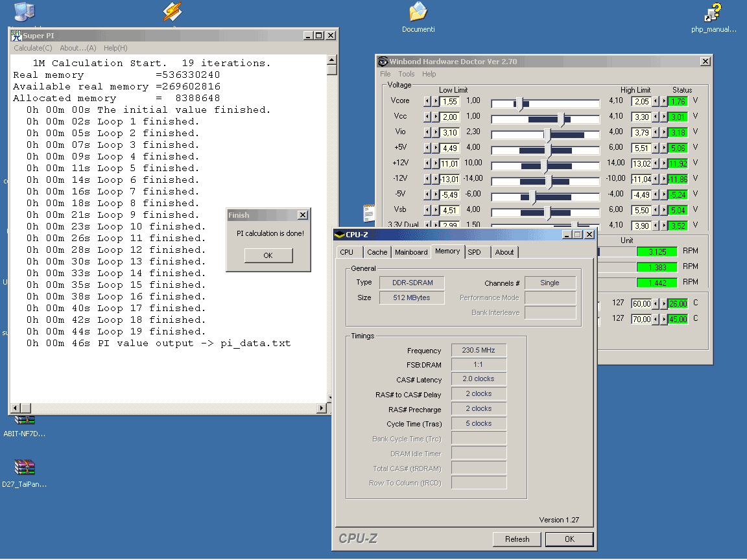Open About...(A) menu in Super PI
The width and height of the screenshot is (747, 560).
coord(78,48)
